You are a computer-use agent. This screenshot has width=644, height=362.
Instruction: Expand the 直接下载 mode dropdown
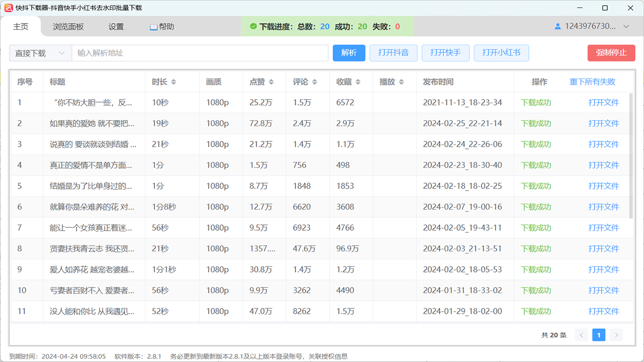40,53
